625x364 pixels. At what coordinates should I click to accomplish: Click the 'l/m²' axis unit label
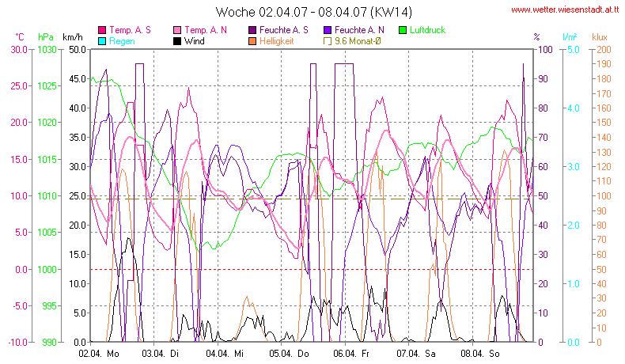pyautogui.click(x=570, y=37)
